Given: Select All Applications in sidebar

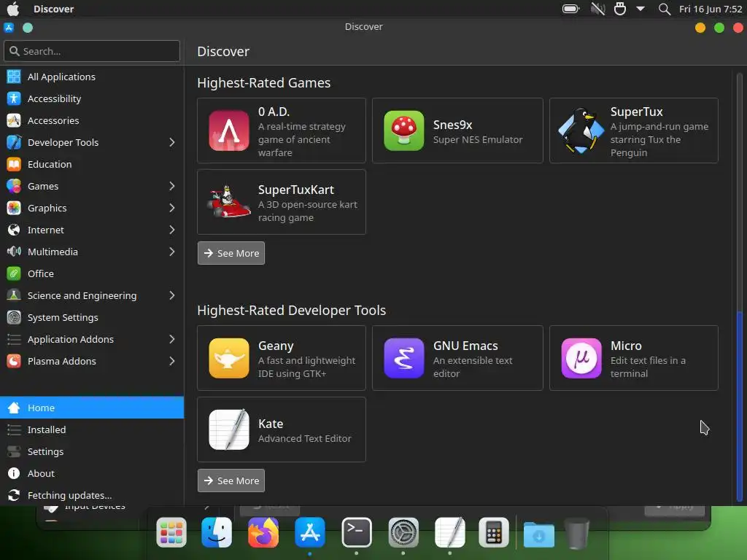Looking at the screenshot, I should [x=92, y=77].
